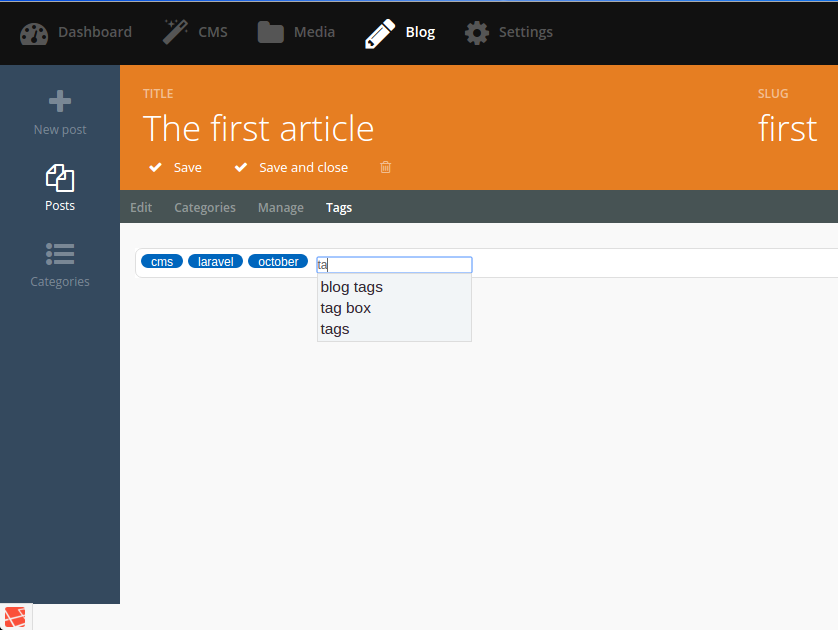Viewport: 838px width, 630px height.
Task: Click the tag entry input field
Action: [x=394, y=265]
